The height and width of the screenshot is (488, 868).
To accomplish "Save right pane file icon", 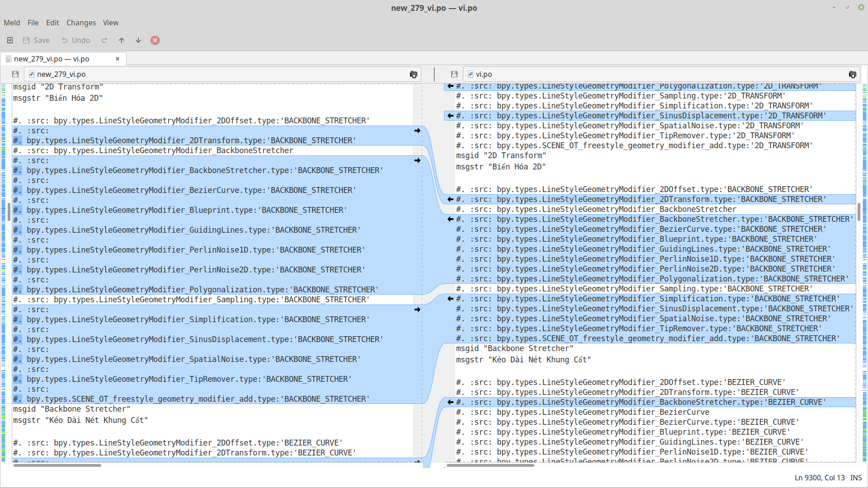I will click(454, 74).
